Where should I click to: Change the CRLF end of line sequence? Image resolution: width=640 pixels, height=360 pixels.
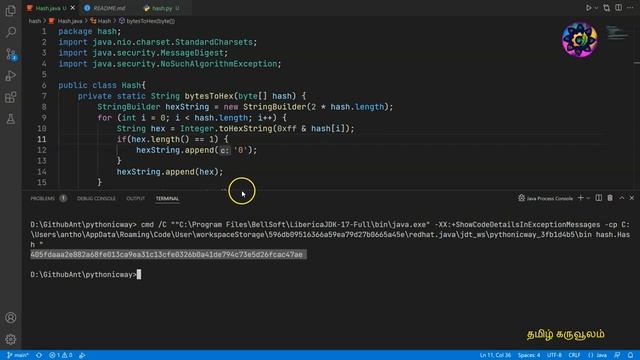(574, 355)
